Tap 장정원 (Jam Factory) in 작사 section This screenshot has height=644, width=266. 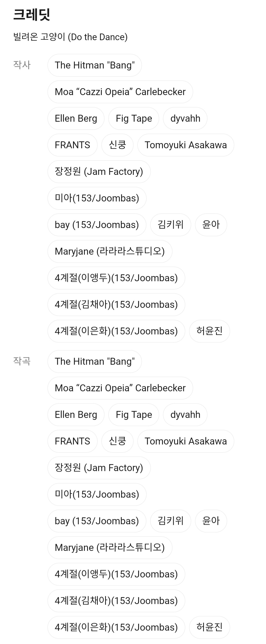[x=99, y=171]
